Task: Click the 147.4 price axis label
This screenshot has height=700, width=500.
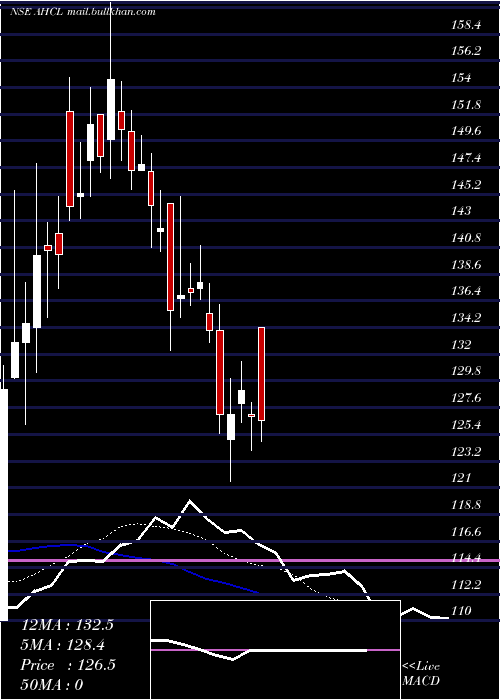Action: tap(467, 158)
